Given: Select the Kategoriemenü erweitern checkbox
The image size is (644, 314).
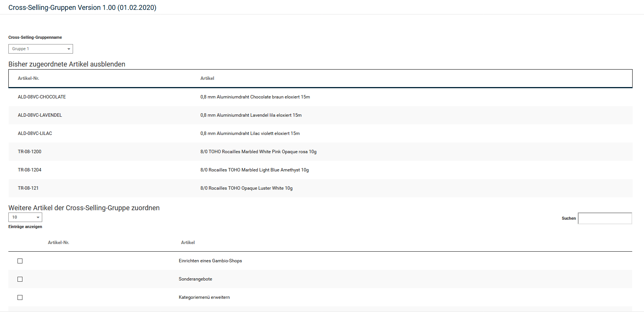Looking at the screenshot, I should click(x=20, y=297).
